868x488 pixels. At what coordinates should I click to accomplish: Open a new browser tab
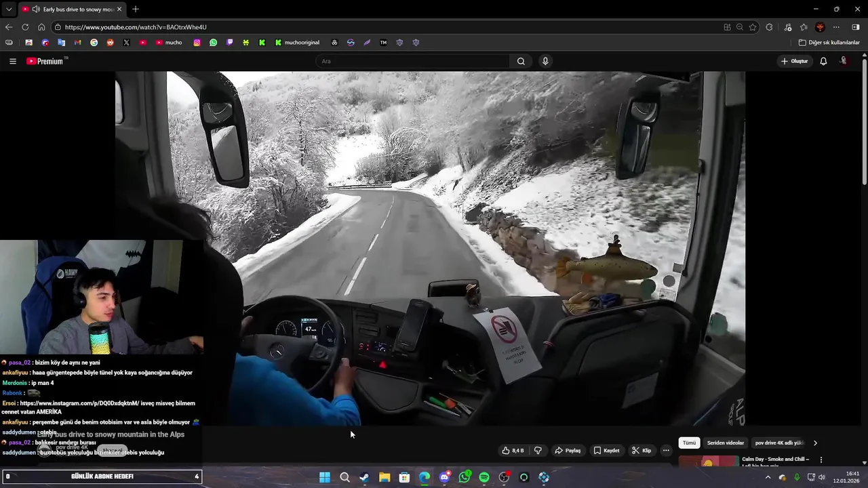[x=136, y=9]
